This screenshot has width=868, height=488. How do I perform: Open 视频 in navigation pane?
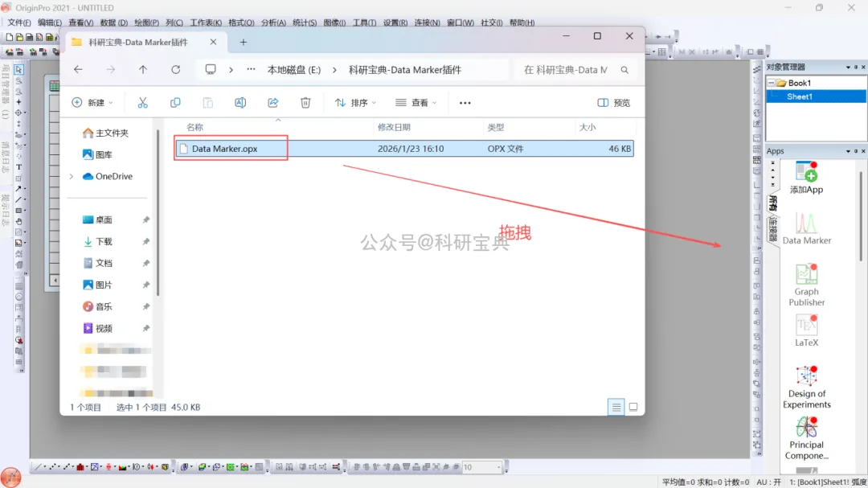97,329
